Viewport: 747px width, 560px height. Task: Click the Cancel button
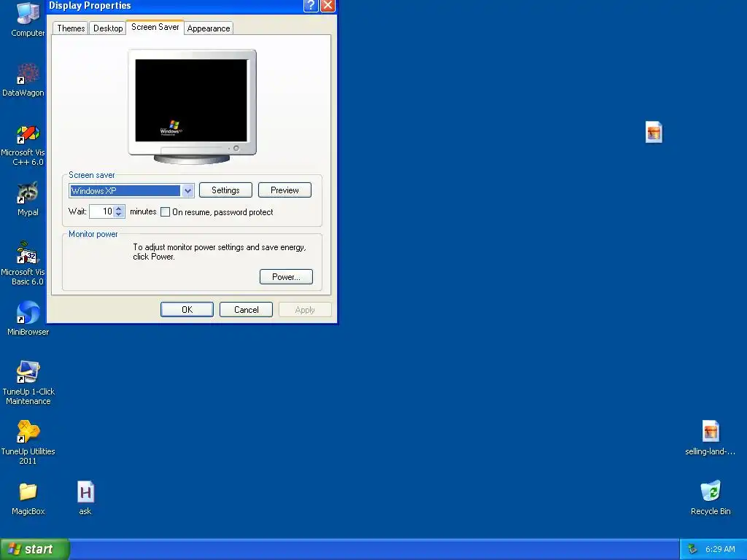(x=246, y=309)
